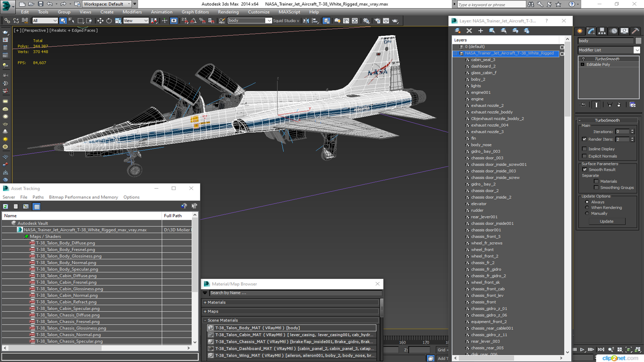Click T-38_Talon_Body_Normal.png in Asset Tracking
644x362 pixels.
coord(66,263)
